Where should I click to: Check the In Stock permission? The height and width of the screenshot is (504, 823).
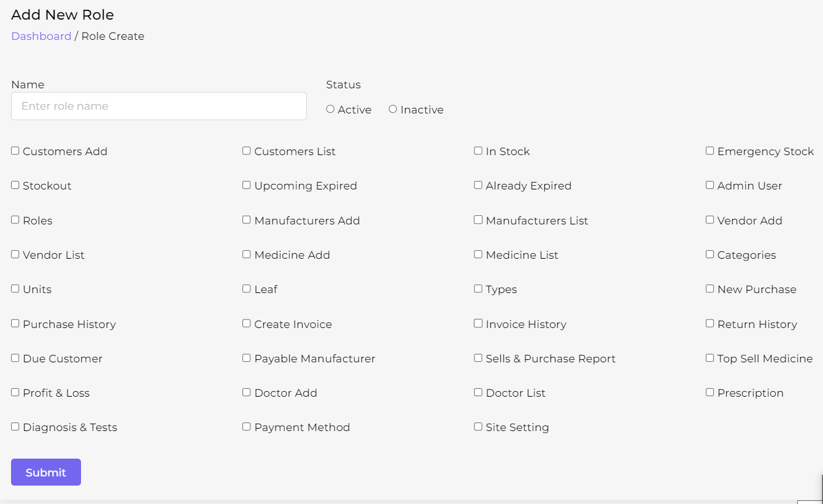[478, 151]
